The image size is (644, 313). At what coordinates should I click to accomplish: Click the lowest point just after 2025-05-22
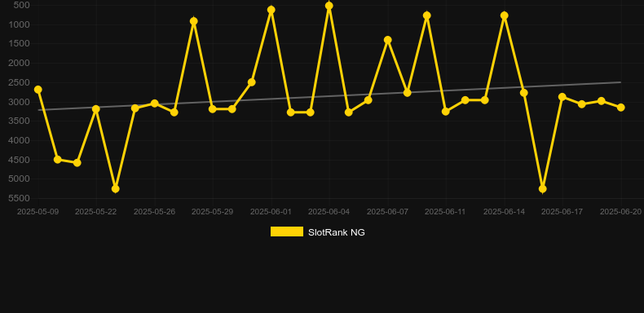click(116, 189)
